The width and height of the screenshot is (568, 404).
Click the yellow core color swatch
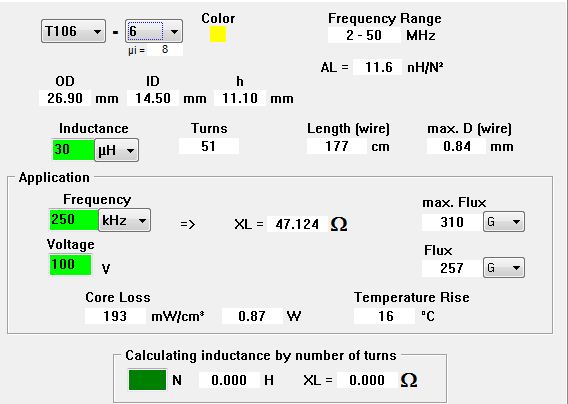pos(218,35)
